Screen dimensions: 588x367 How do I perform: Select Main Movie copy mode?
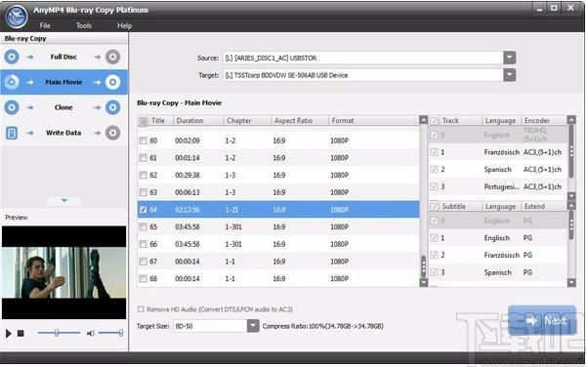63,82
